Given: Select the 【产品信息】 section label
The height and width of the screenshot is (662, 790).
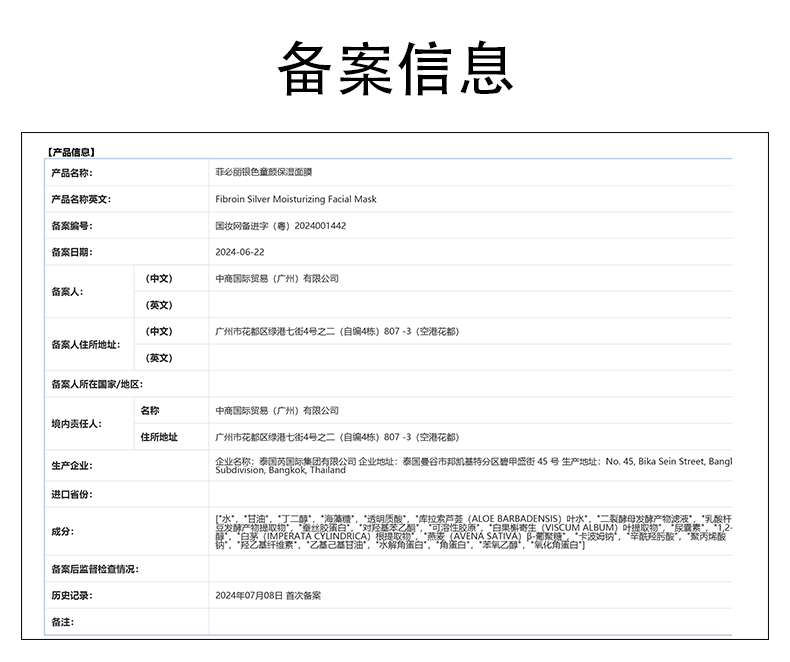Looking at the screenshot, I should tap(71, 152).
